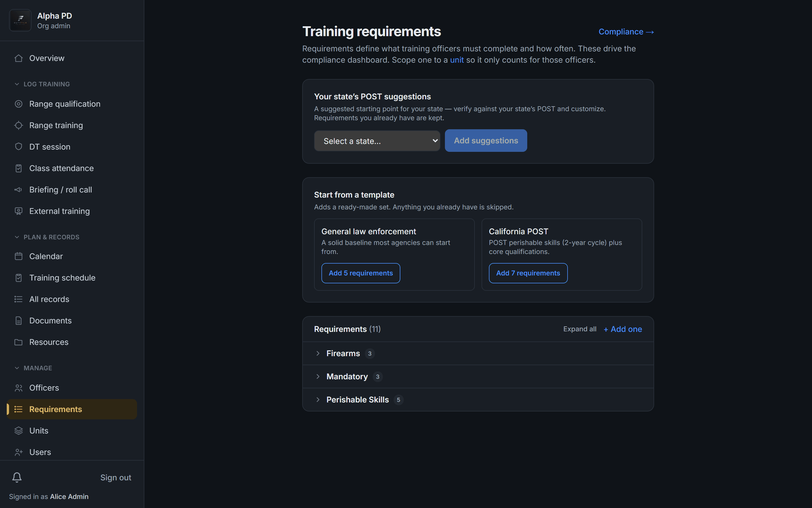The image size is (812, 508).
Task: Click the Requirements (11) heading
Action: point(347,329)
